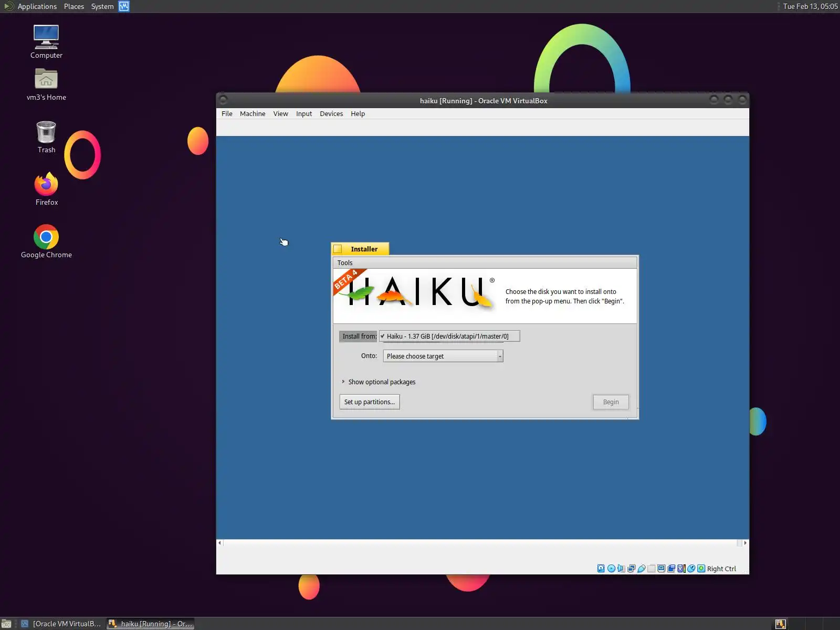Click the workspace switcher thumbnail in bottom panel
This screenshot has width=840, height=630.
(x=781, y=624)
